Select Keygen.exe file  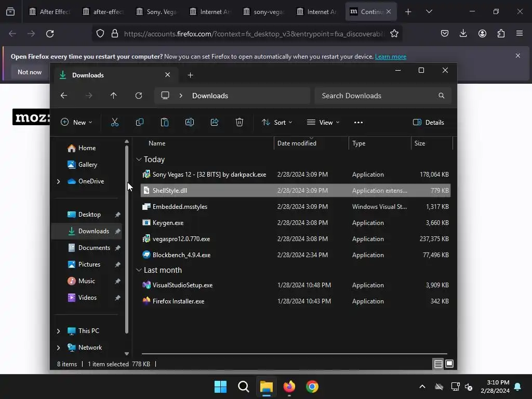(295, 223)
